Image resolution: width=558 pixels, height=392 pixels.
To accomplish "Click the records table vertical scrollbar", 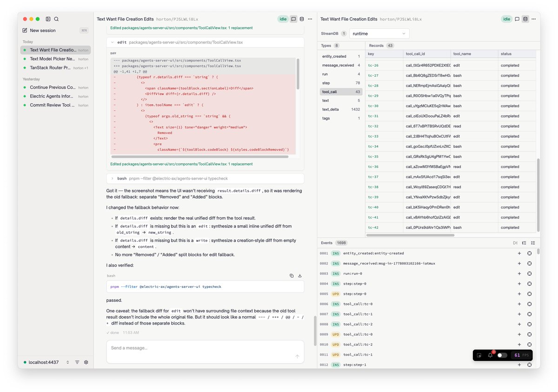I will [x=538, y=195].
